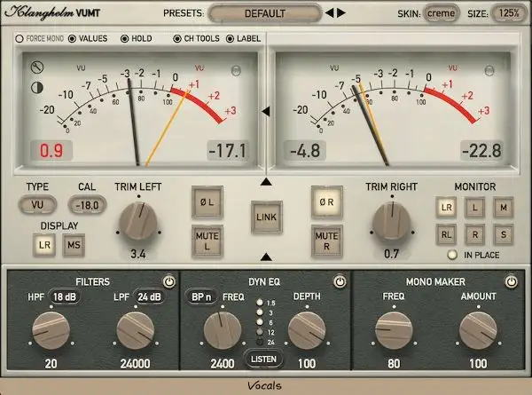Viewport: 532px width, 395px height.
Task: Select the MS display mode
Action: click(73, 243)
